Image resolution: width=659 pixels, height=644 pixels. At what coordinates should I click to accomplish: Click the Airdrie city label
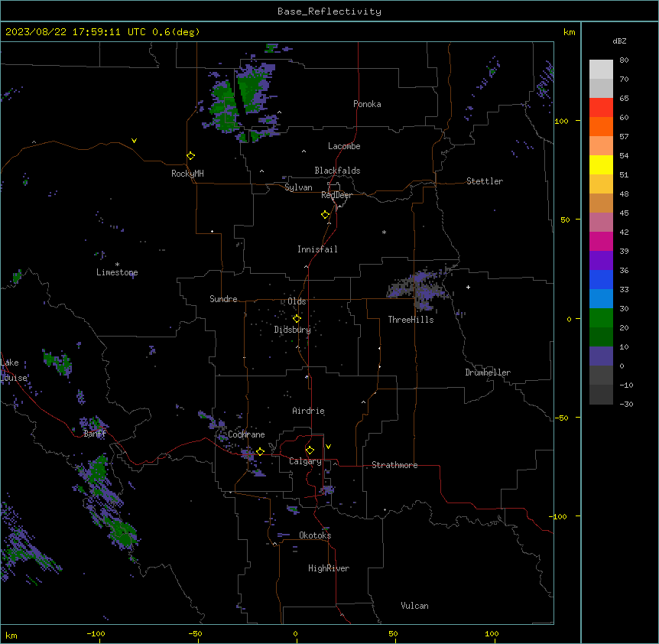pyautogui.click(x=309, y=411)
